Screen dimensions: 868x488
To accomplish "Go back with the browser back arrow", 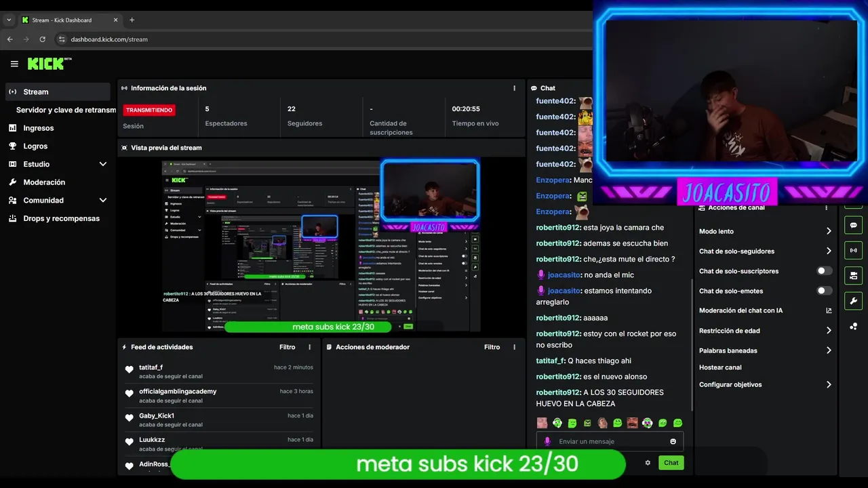I will pyautogui.click(x=10, y=39).
